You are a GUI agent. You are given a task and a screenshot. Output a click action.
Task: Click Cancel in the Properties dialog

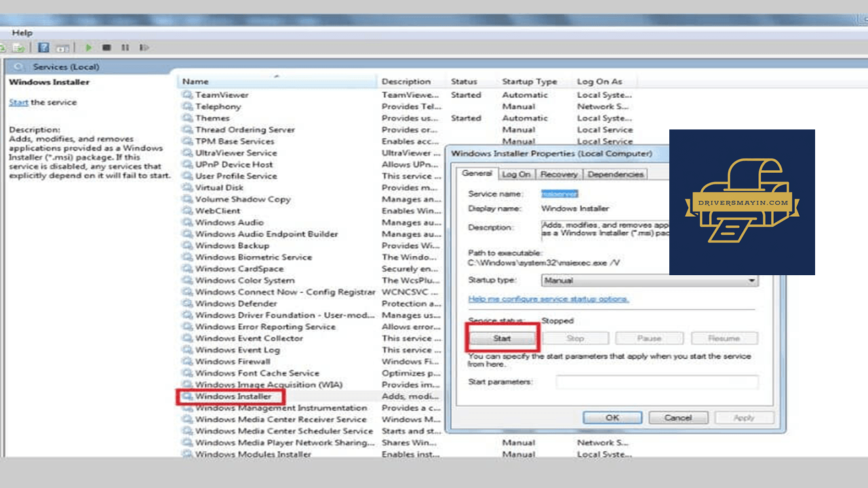coord(678,418)
